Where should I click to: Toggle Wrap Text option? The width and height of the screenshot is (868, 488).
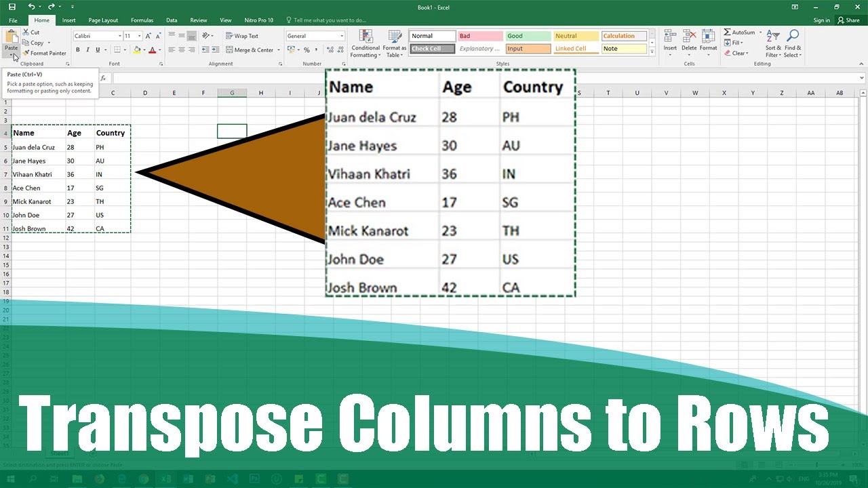242,36
